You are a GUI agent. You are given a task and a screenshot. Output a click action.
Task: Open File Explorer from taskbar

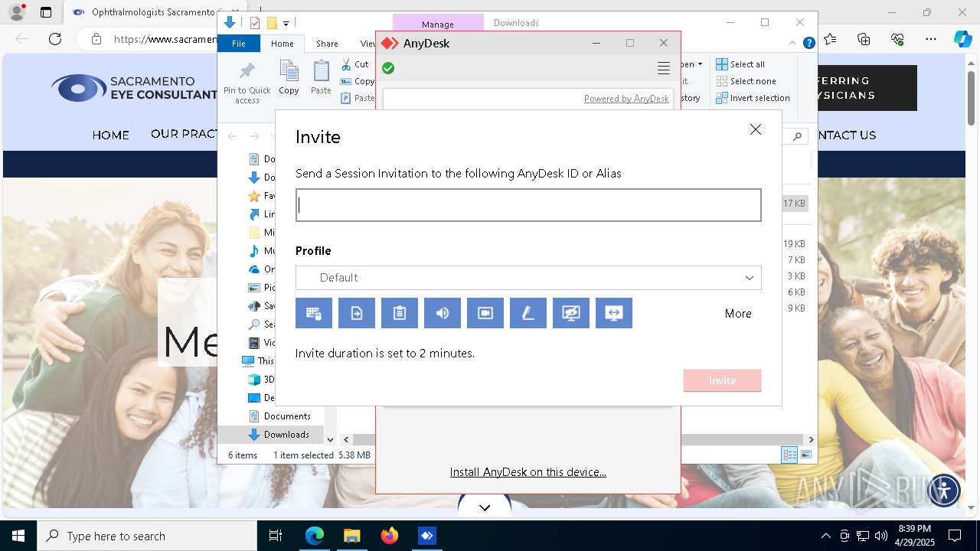351,536
